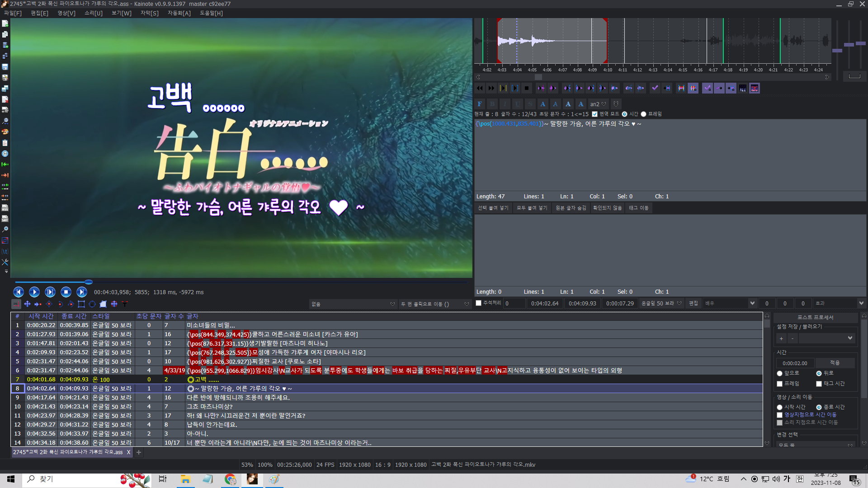Open the 없음 dropdown below the video

(353, 304)
